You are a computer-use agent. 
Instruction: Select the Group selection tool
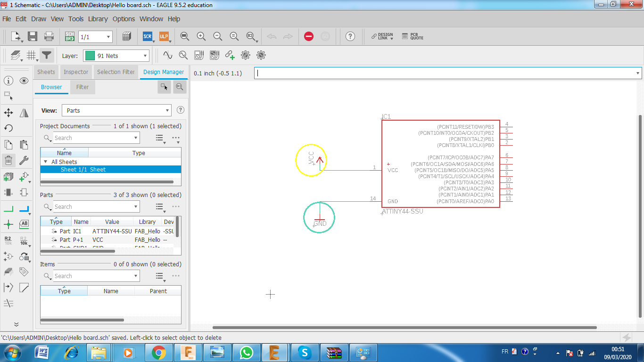8,96
